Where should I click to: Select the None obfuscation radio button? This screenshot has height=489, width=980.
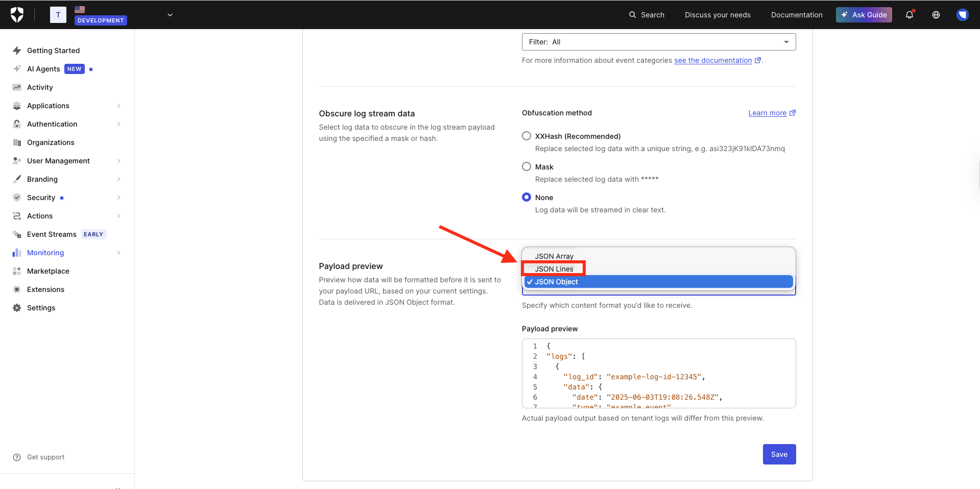click(527, 197)
